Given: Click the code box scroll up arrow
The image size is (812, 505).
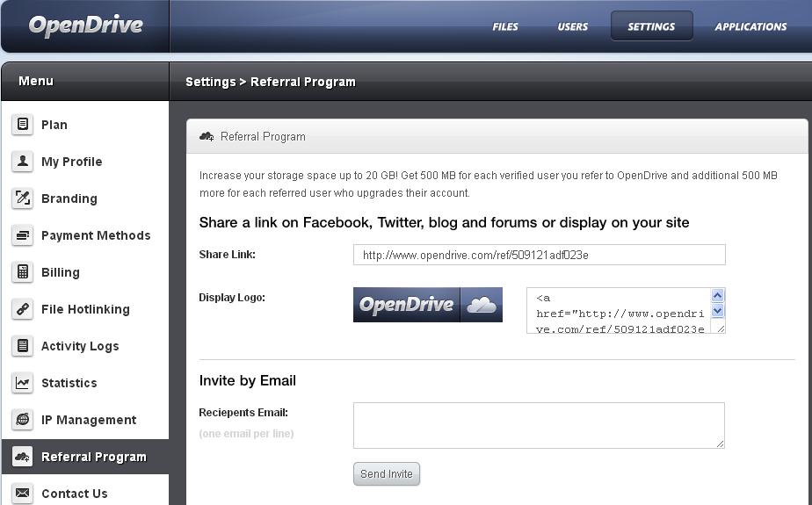Looking at the screenshot, I should (717, 295).
